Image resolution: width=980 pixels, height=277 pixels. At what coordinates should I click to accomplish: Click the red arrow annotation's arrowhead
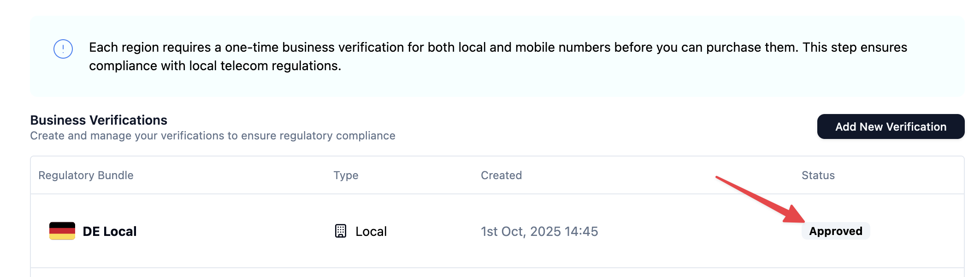(x=795, y=216)
